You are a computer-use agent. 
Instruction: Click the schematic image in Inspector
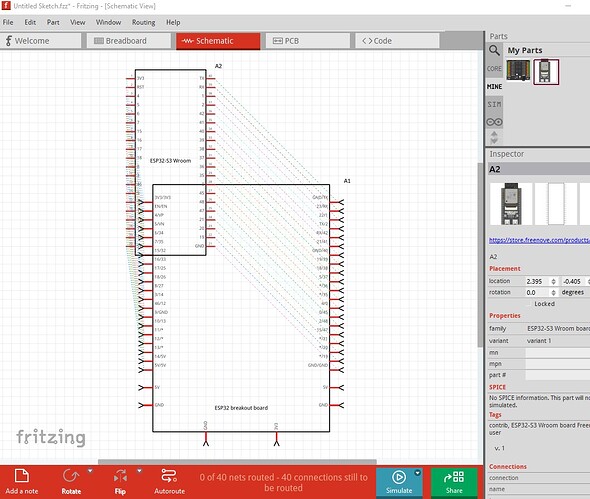(556, 204)
